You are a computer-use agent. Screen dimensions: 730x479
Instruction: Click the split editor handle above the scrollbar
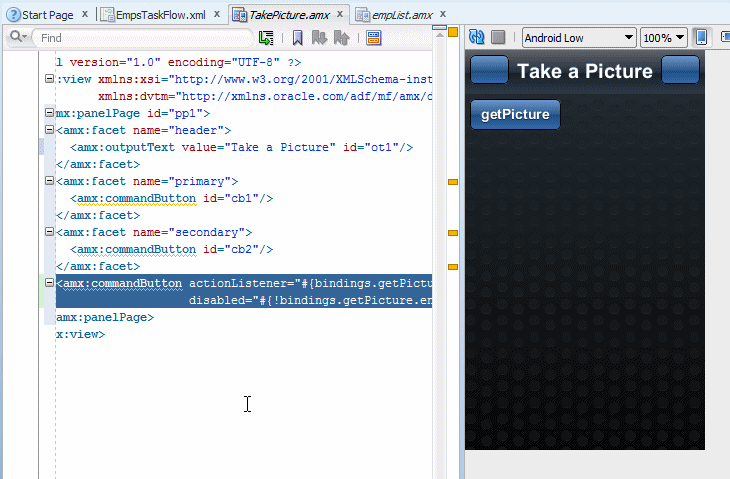[x=439, y=28]
